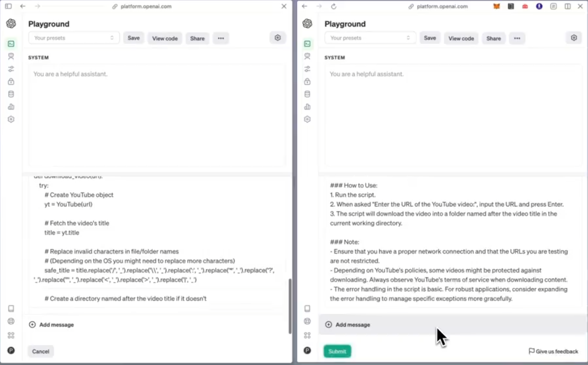Open Assistants sidebar icon in right window
Screen dimensions: 588x365
pos(307,56)
